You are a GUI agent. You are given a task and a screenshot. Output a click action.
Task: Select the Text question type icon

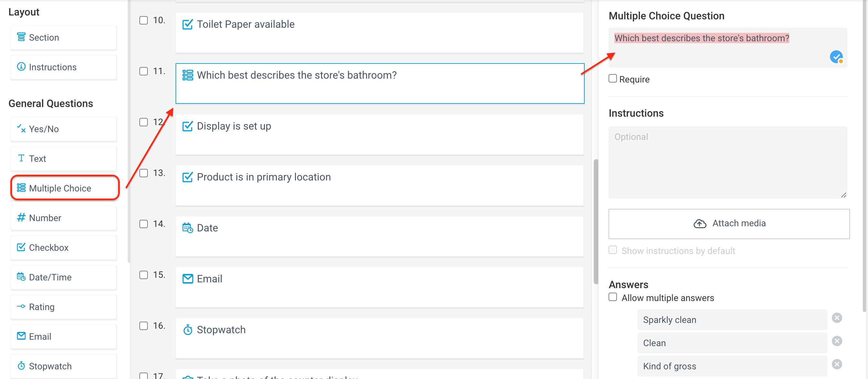[21, 158]
